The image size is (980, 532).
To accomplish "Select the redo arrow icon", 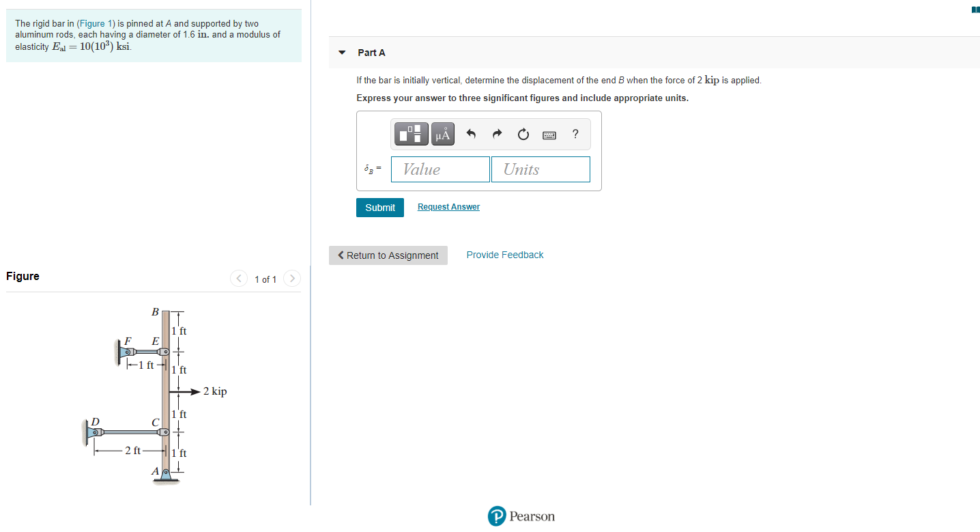I will [x=496, y=134].
